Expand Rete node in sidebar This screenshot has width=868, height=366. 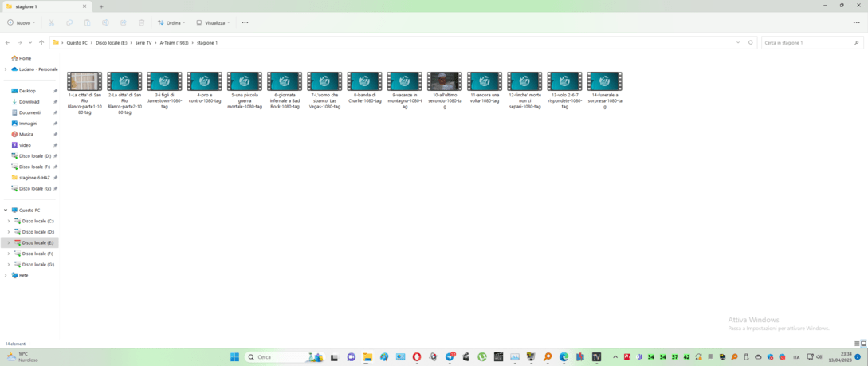click(x=6, y=275)
